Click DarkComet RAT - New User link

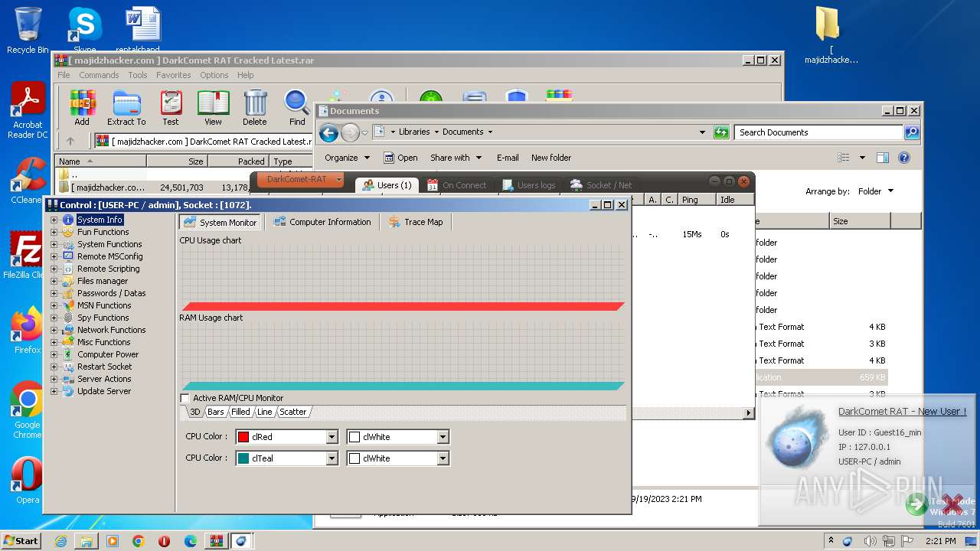[902, 411]
